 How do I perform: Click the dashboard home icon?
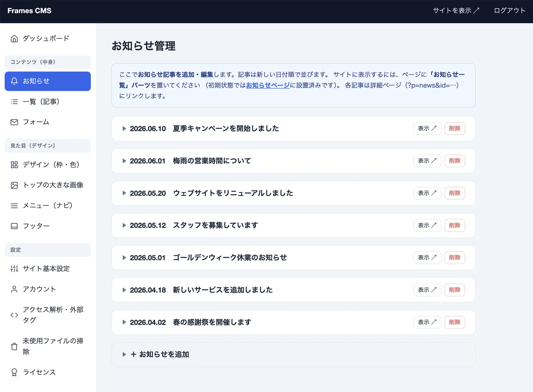coord(14,39)
